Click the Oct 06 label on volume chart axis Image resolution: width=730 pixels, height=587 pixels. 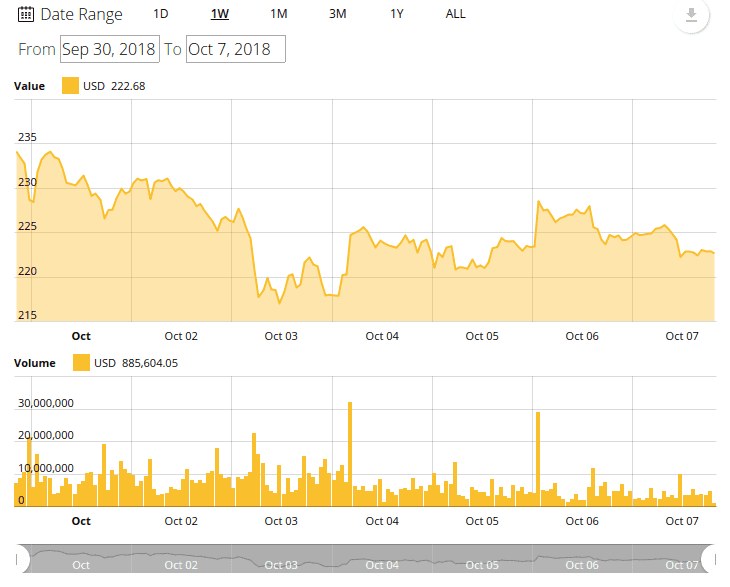[x=582, y=521]
